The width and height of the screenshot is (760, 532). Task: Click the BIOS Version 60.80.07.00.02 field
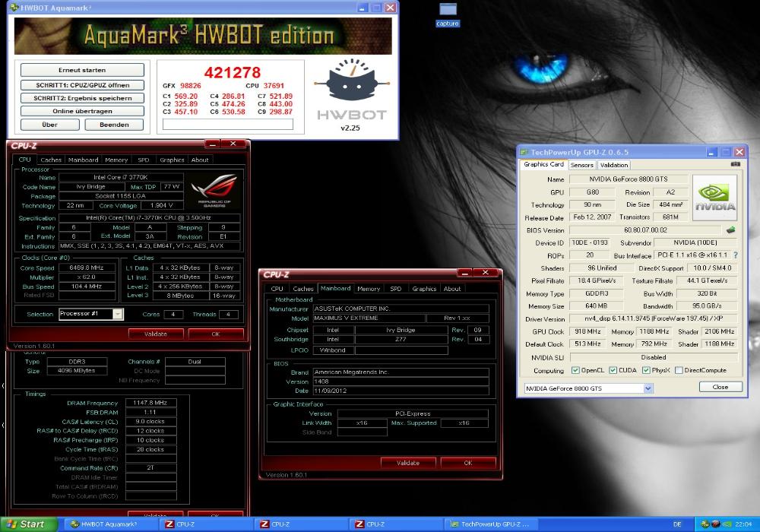click(x=645, y=230)
